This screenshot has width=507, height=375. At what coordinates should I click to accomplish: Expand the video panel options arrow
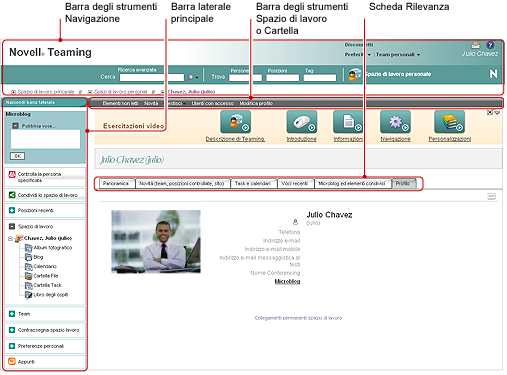click(x=497, y=113)
